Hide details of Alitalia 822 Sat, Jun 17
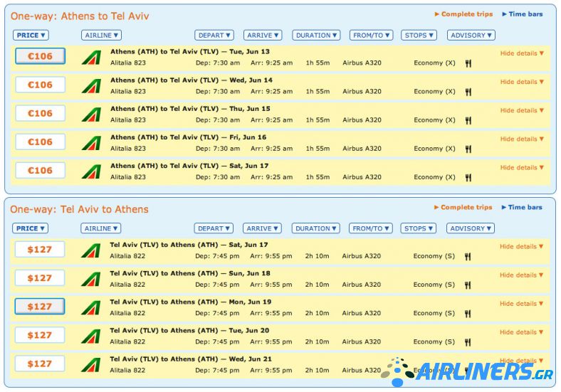The height and width of the screenshot is (392, 561). [x=521, y=246]
